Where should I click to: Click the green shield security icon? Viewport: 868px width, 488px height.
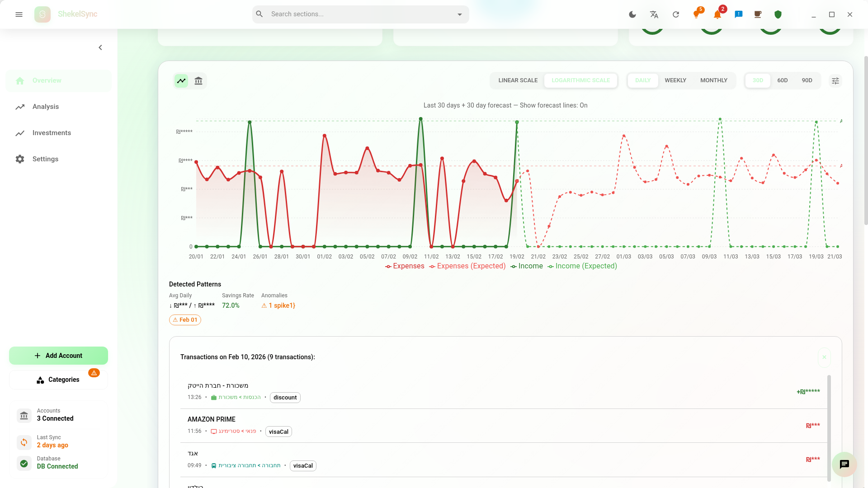(778, 14)
